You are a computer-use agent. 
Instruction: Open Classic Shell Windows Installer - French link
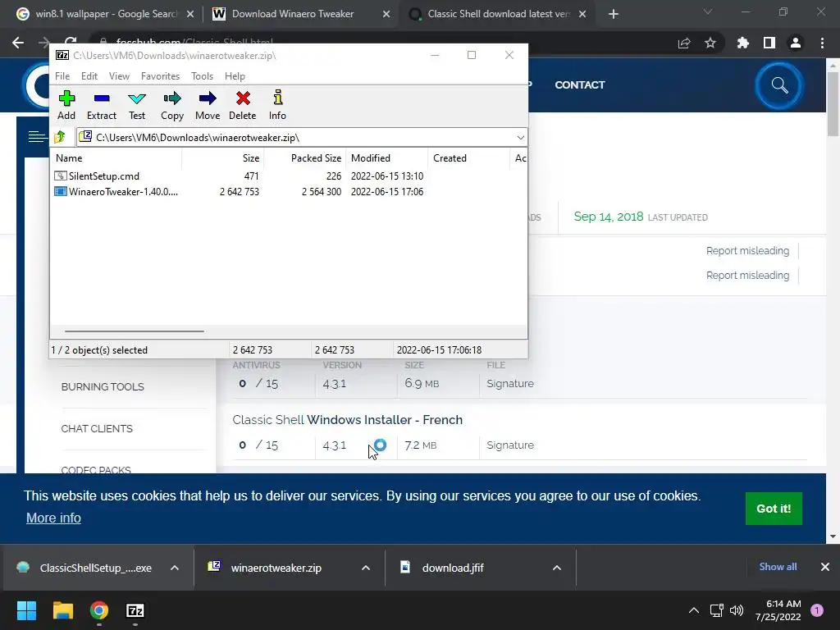[347, 419]
